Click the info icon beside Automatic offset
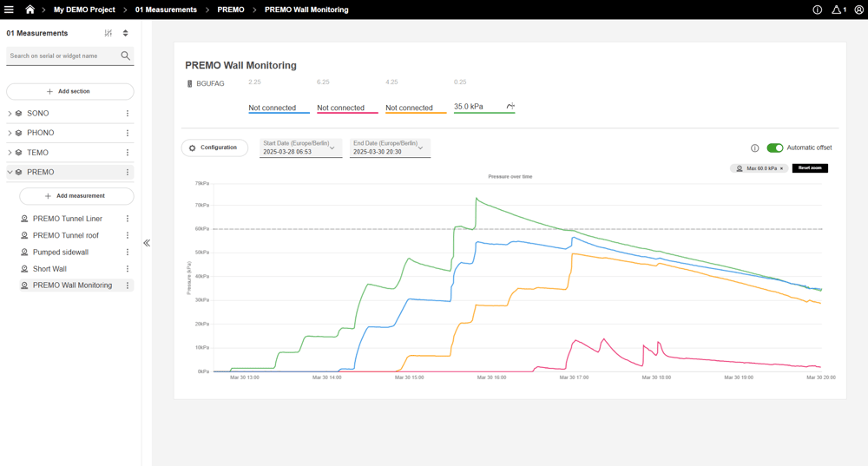Viewport: 868px width, 466px height. click(754, 148)
